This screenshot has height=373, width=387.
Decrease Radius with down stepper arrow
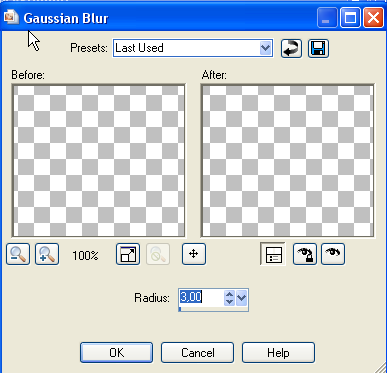[x=229, y=302]
